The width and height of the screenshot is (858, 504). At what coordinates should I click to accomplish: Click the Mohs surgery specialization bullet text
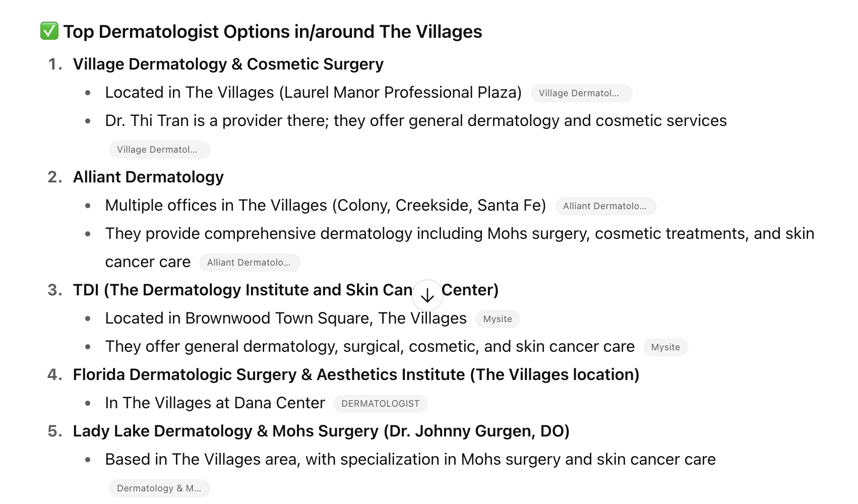[410, 460]
